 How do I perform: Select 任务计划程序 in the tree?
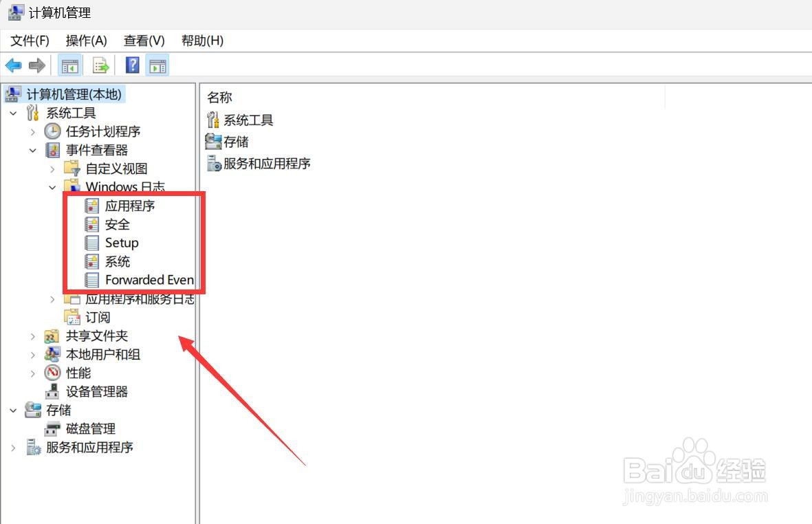point(103,131)
